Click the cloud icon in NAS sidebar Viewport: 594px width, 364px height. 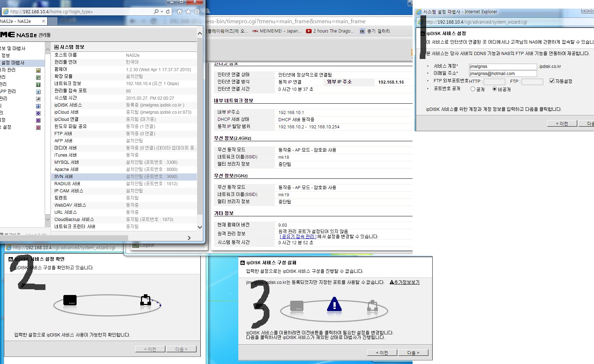point(38,99)
